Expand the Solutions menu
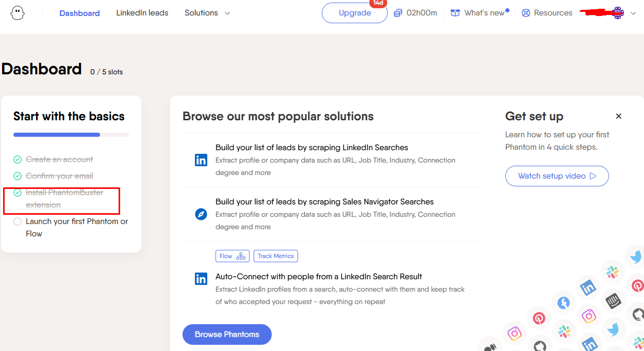 pos(207,13)
